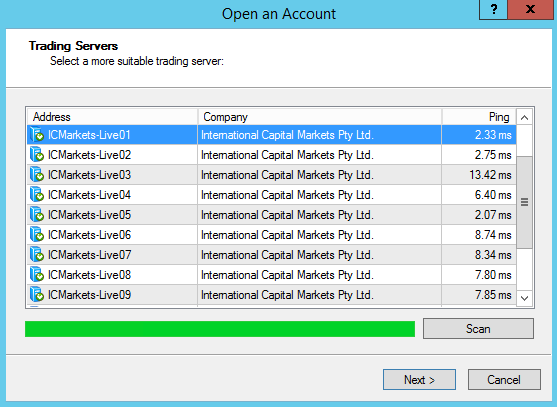Click the server icon beside ICMarkets-Live09
The image size is (557, 407).
pos(37,294)
